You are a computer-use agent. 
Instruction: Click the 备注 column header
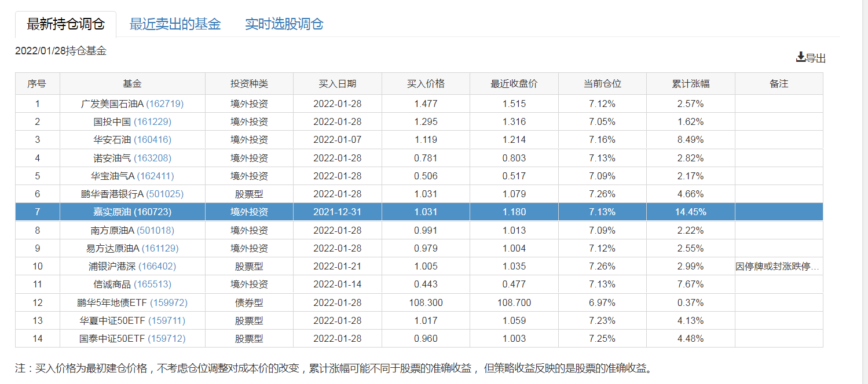(x=779, y=84)
